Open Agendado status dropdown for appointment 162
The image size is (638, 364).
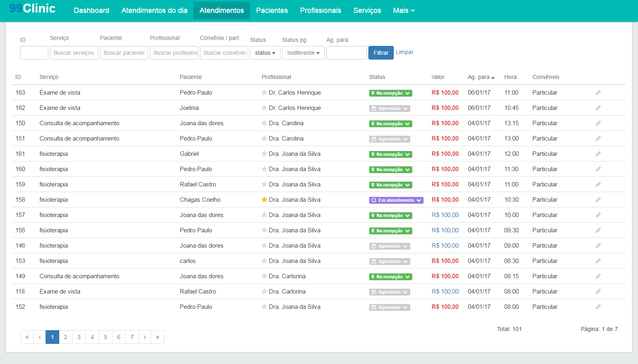click(389, 108)
